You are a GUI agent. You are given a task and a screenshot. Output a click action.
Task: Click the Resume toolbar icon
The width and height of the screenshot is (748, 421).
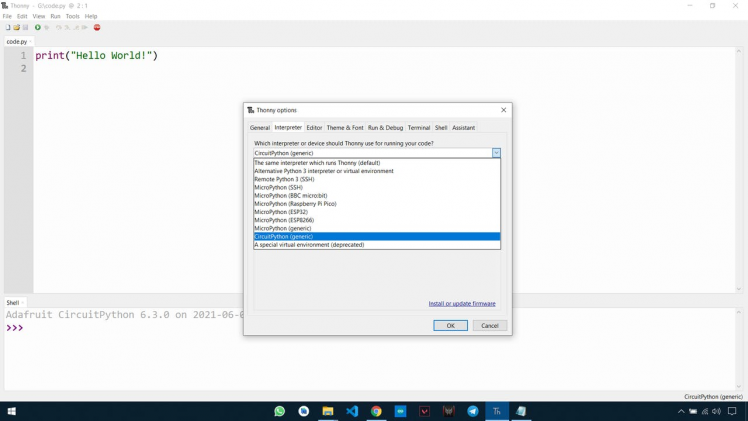[x=84, y=28]
